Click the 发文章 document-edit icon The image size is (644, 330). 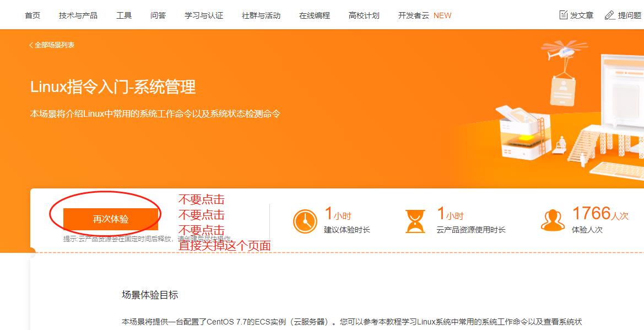click(x=564, y=15)
